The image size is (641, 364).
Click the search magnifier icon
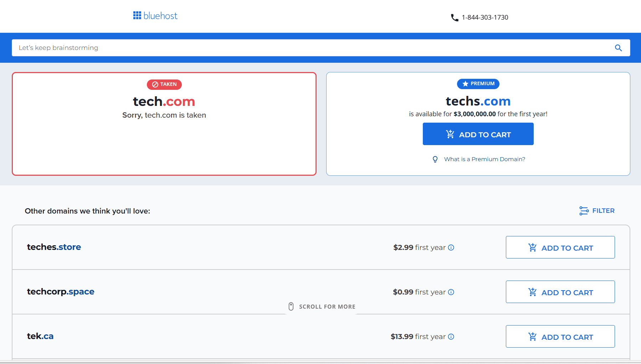(x=619, y=47)
